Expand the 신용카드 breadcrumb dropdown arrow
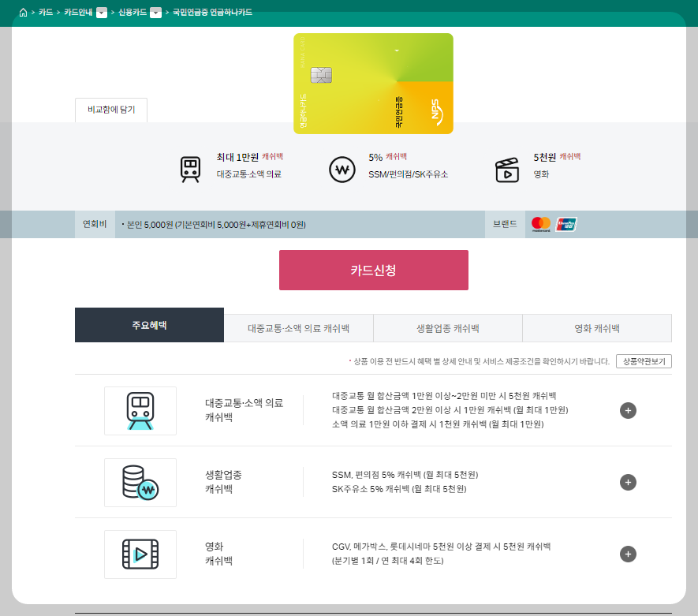 (x=156, y=13)
